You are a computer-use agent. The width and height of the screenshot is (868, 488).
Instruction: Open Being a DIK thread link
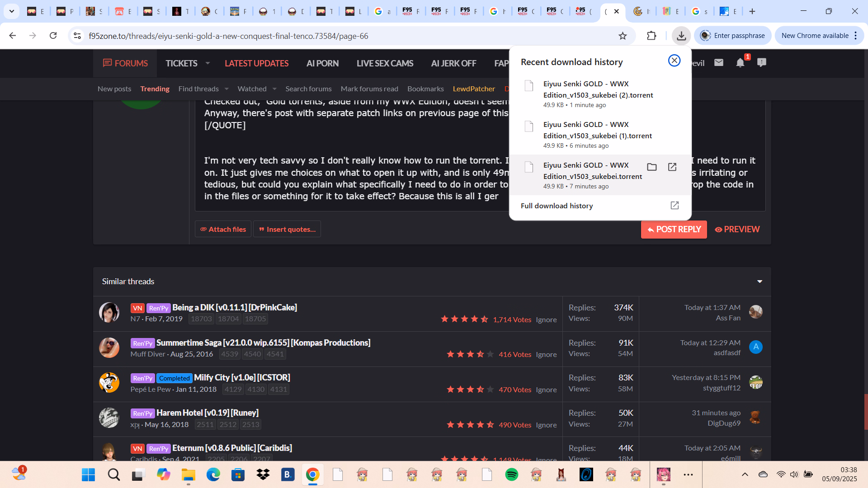[234, 307]
